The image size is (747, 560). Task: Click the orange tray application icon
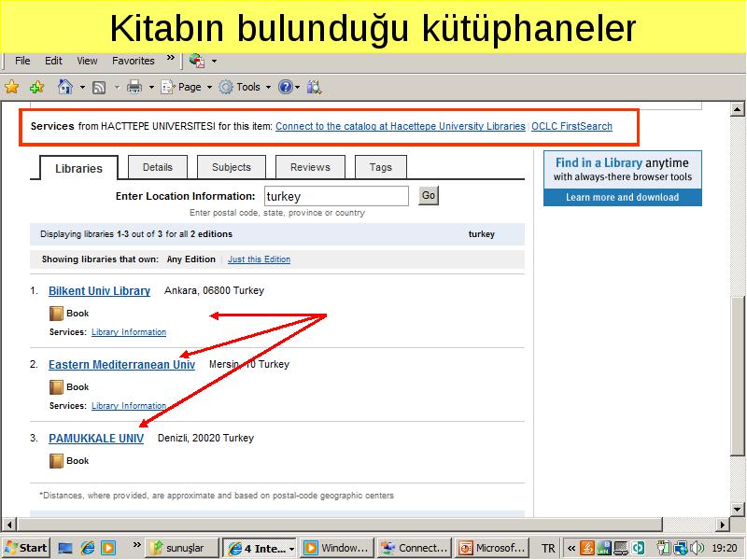pyautogui.click(x=587, y=548)
